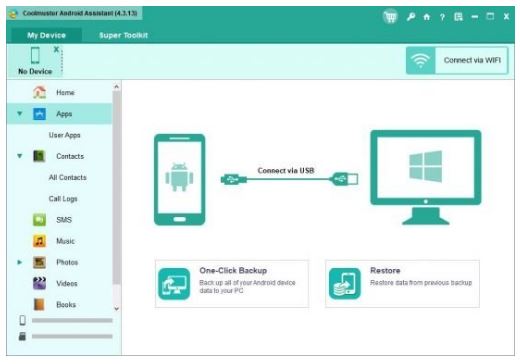Click the Videos clapperboard icon
The height and width of the screenshot is (364, 520).
39,283
